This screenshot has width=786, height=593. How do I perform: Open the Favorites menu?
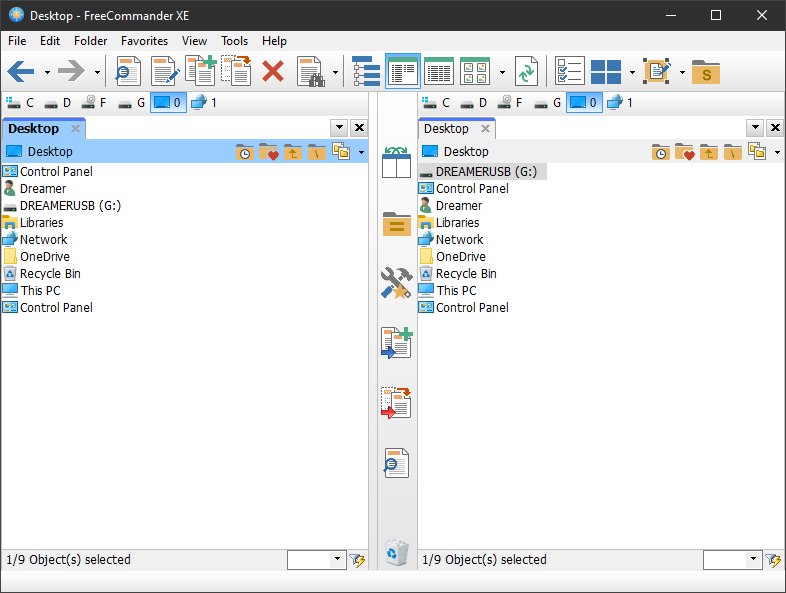144,41
